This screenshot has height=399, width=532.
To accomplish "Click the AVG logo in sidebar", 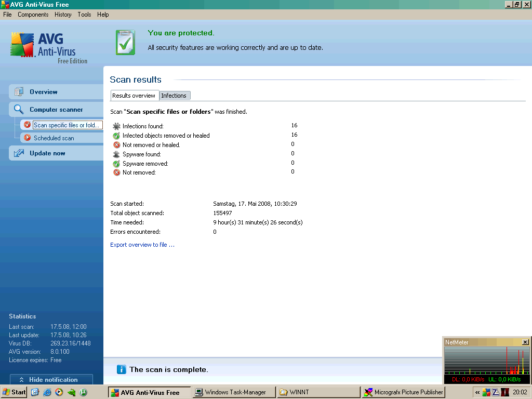I will click(43, 48).
